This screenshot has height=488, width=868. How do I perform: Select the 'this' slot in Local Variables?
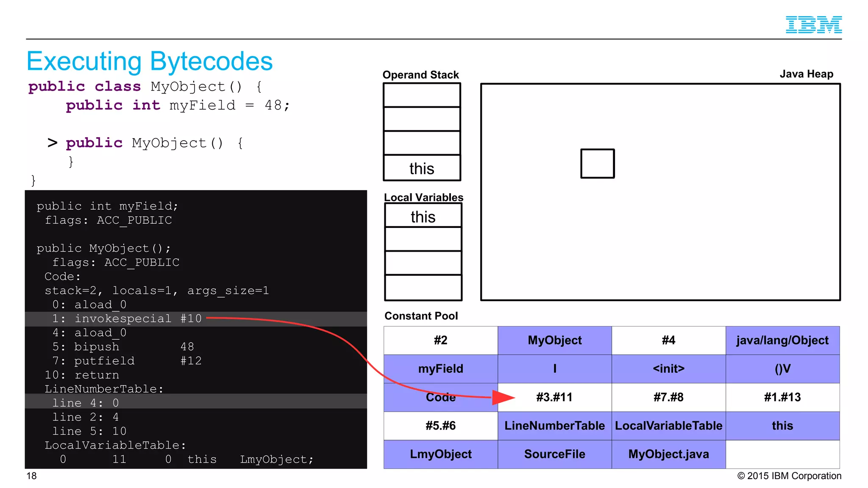point(423,216)
